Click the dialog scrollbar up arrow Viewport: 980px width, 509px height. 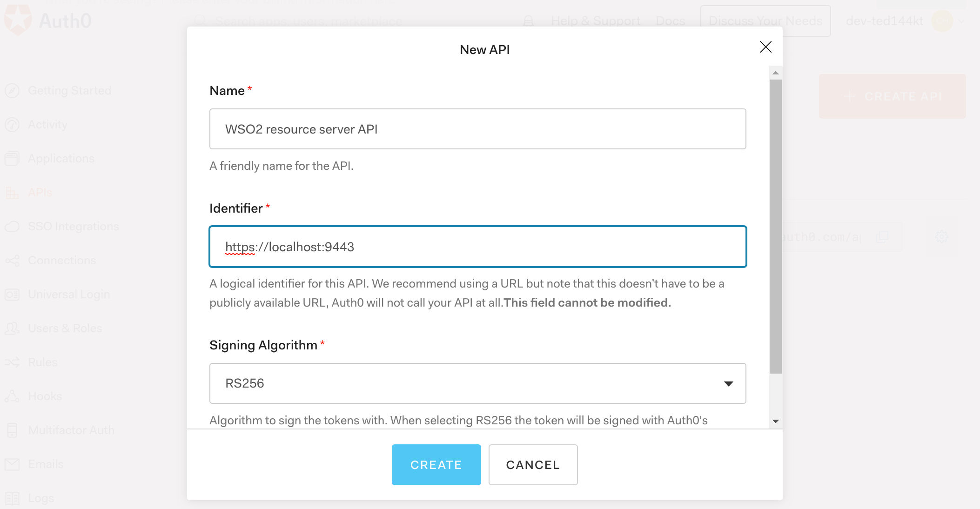775,73
